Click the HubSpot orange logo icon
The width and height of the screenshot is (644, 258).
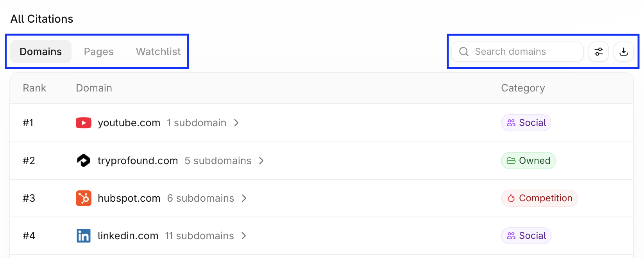click(x=84, y=198)
